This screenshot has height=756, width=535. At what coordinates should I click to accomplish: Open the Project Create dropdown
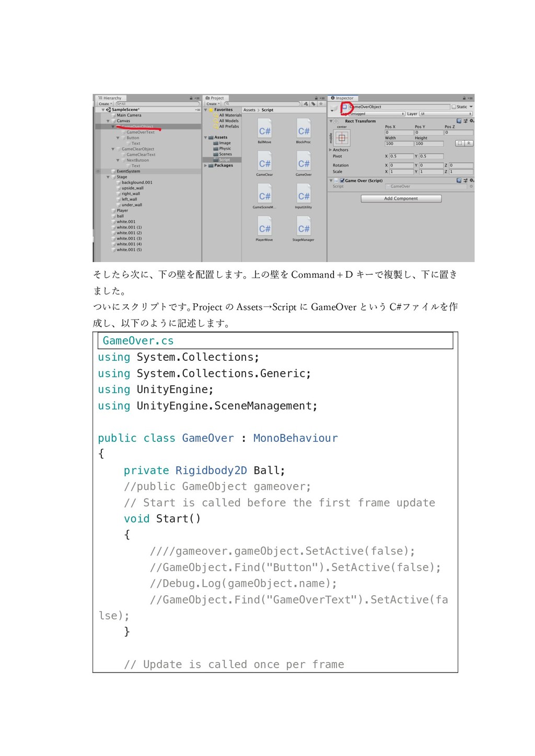(213, 104)
